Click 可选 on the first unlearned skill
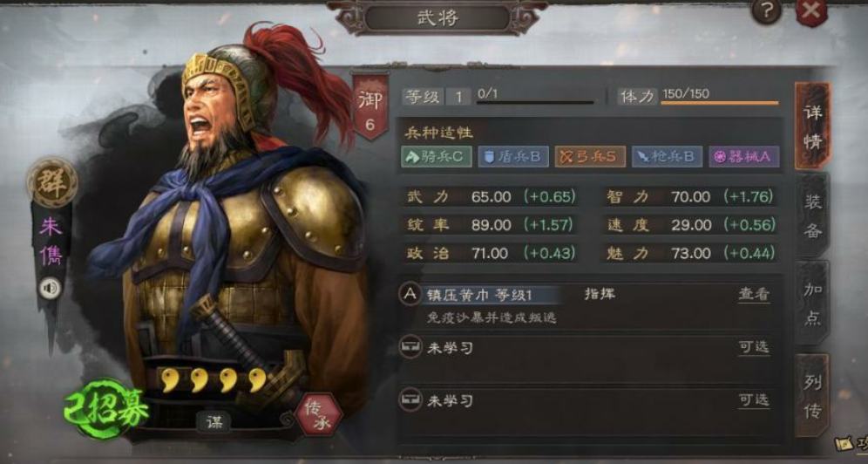 point(754,347)
